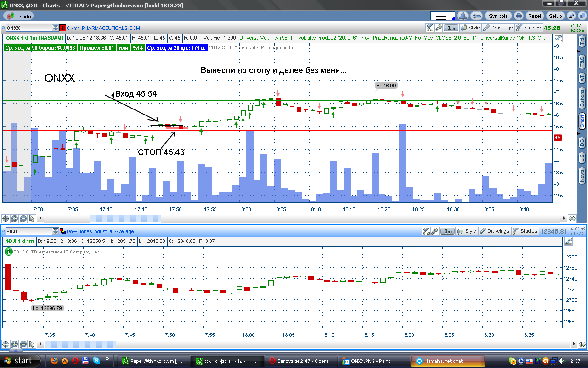Click the wrench settings icon on $DJI chart
This screenshot has width=588, height=368.
point(434,231)
